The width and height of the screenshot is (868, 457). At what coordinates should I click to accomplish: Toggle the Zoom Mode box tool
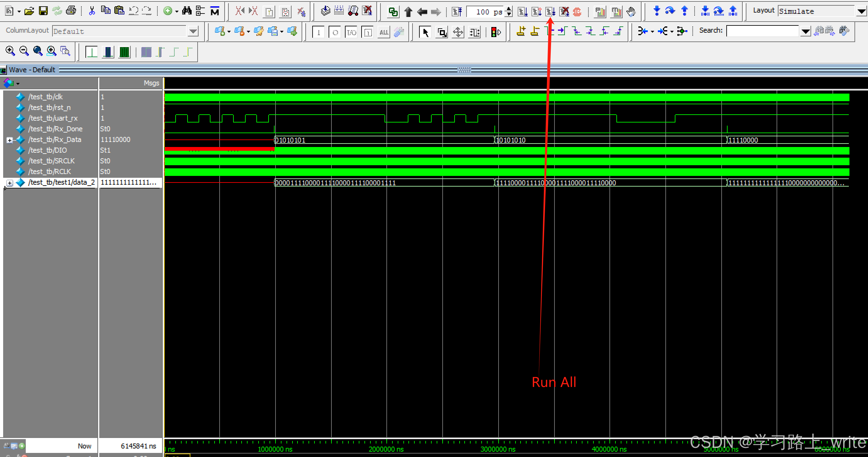[x=441, y=32]
